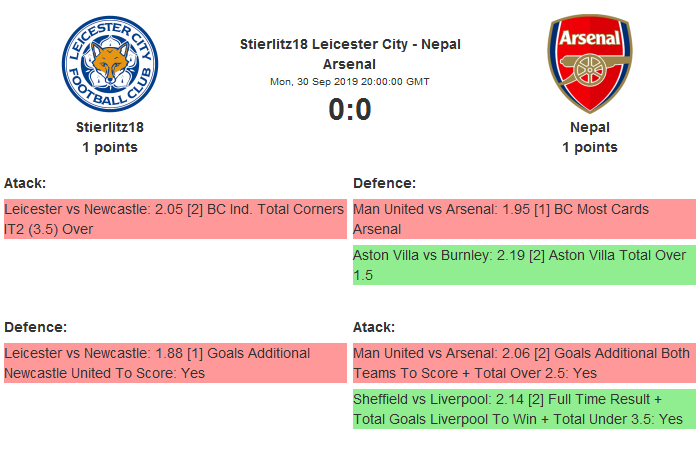Click the Defence heading above the Most Cards bet

coord(384,183)
